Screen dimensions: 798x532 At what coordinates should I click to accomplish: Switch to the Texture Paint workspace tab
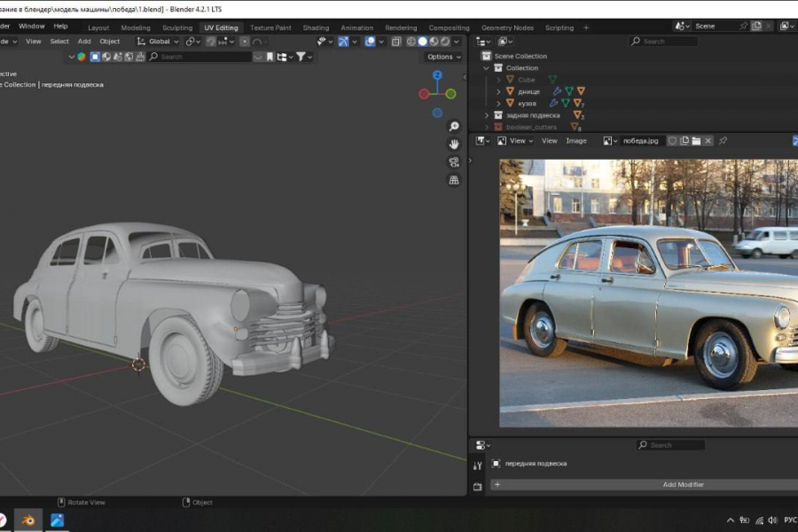pos(270,27)
